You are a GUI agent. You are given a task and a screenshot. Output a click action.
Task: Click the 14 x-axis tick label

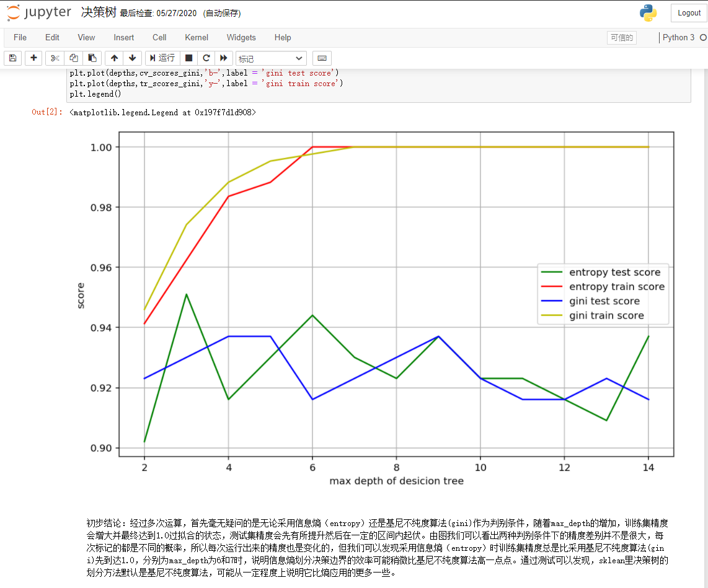click(648, 468)
